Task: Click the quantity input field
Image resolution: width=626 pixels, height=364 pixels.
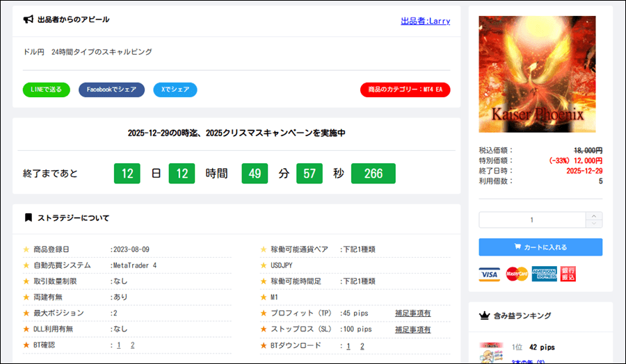Action: tap(532, 220)
